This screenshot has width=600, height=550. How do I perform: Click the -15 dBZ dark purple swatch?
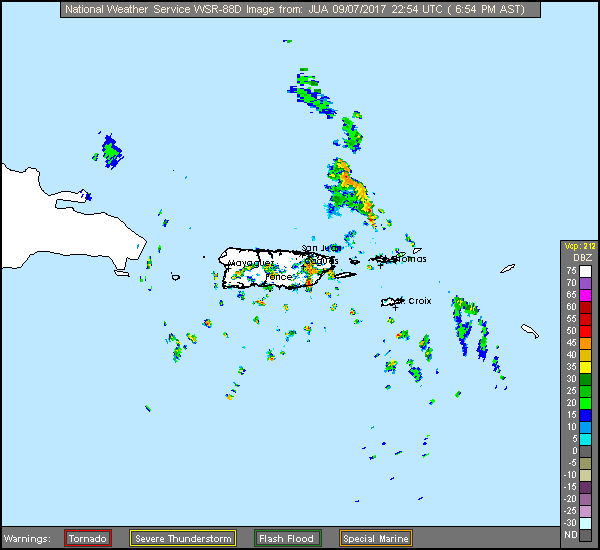585,487
